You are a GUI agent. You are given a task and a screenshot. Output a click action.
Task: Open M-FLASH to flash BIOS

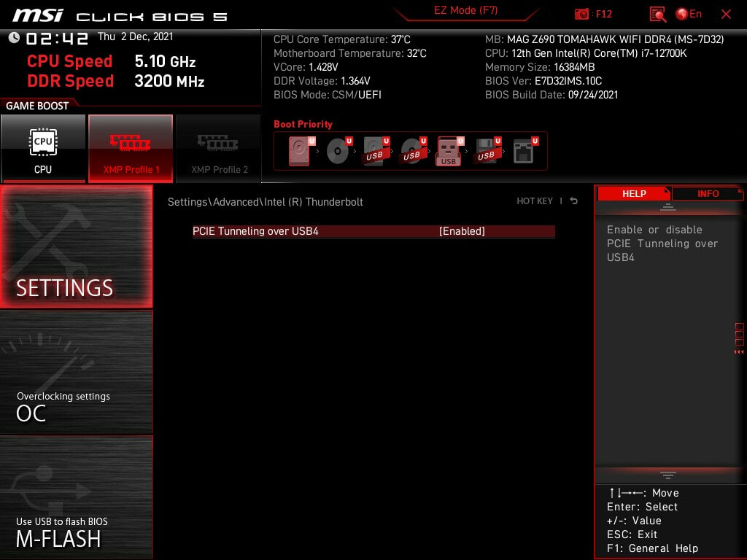pyautogui.click(x=77, y=498)
